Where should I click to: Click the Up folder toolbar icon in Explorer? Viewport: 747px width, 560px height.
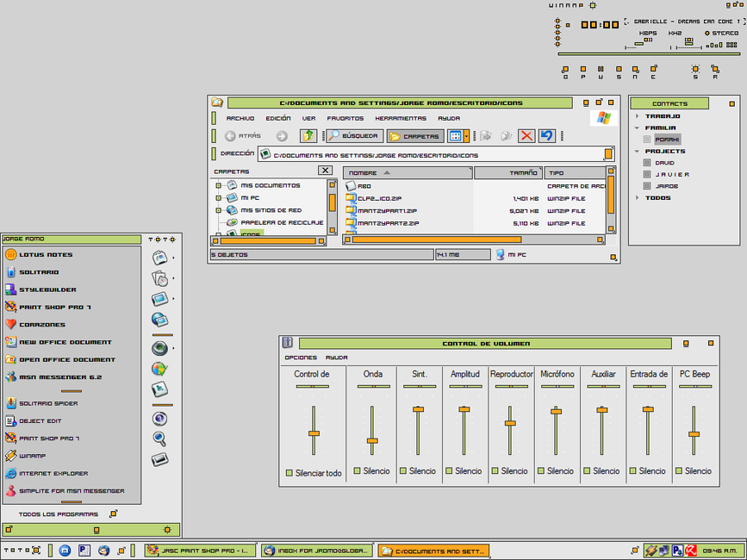(308, 136)
